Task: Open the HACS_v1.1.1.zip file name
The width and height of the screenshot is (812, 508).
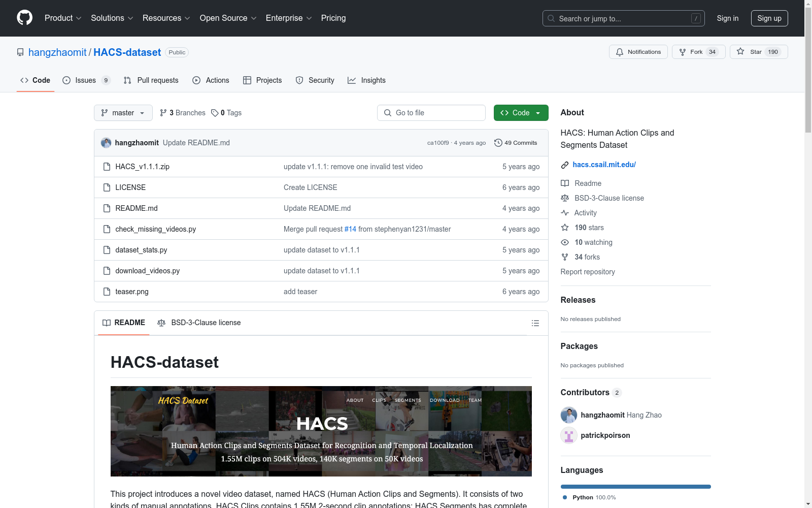Action: [143, 167]
